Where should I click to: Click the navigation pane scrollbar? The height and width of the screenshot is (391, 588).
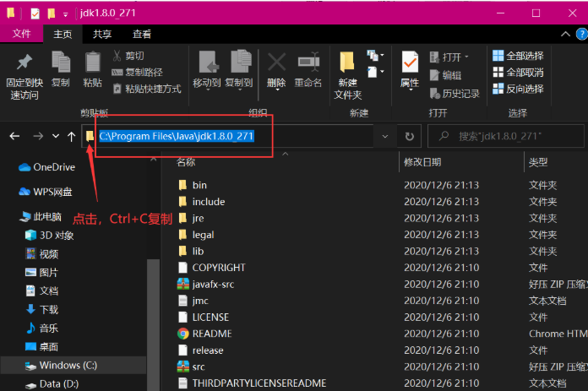coord(153,324)
